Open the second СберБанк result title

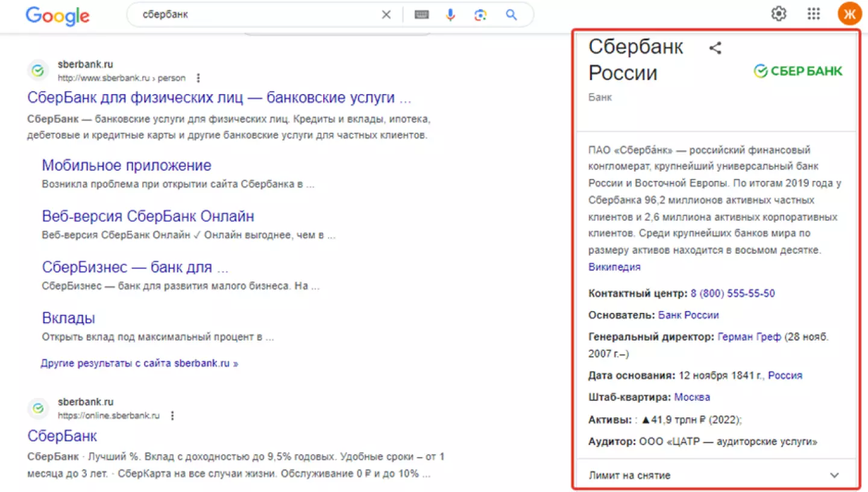pos(62,435)
